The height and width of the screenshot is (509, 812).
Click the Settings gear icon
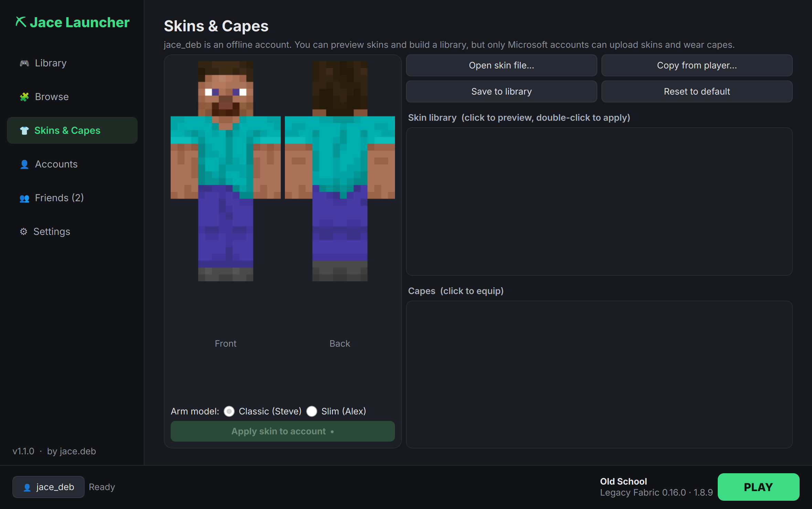pos(23,231)
